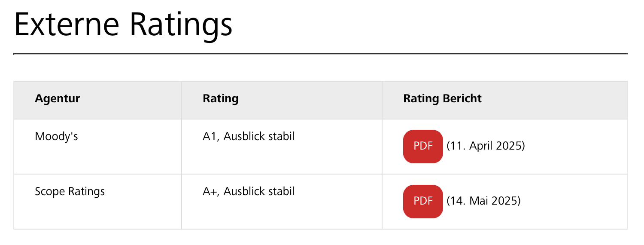This screenshot has height=245, width=644.
Task: Click "April" in the Moody's report date
Action: coord(481,146)
